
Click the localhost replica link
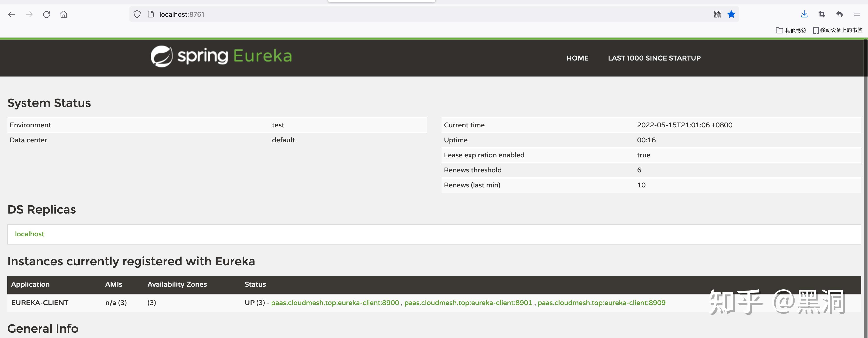(29, 234)
